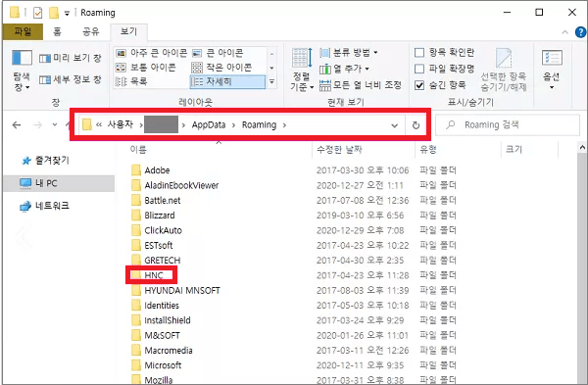Select the HYUNDAI MNSOFT folder

tap(182, 290)
